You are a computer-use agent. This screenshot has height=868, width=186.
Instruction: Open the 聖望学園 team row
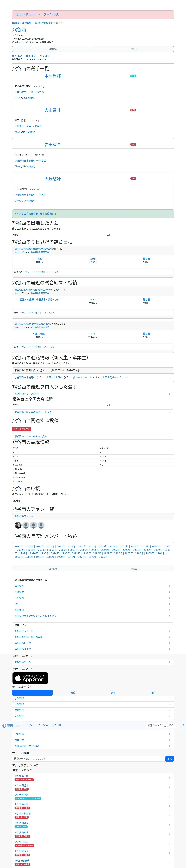(x=93, y=610)
